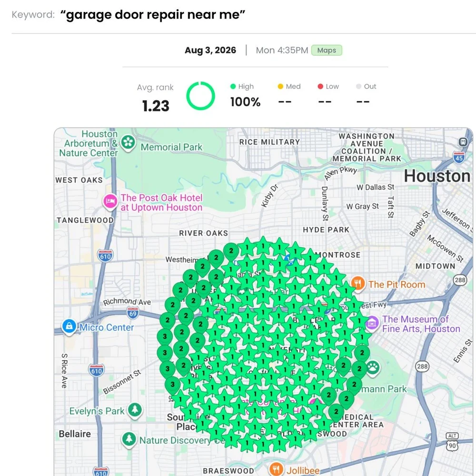Click the zoo paw print pin near Hermann Park
This screenshot has height=476, width=476.
(x=373, y=368)
